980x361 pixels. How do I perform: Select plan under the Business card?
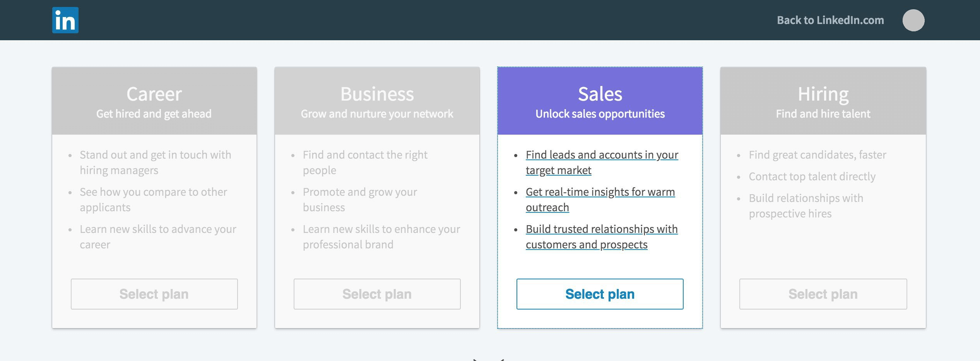pyautogui.click(x=377, y=294)
